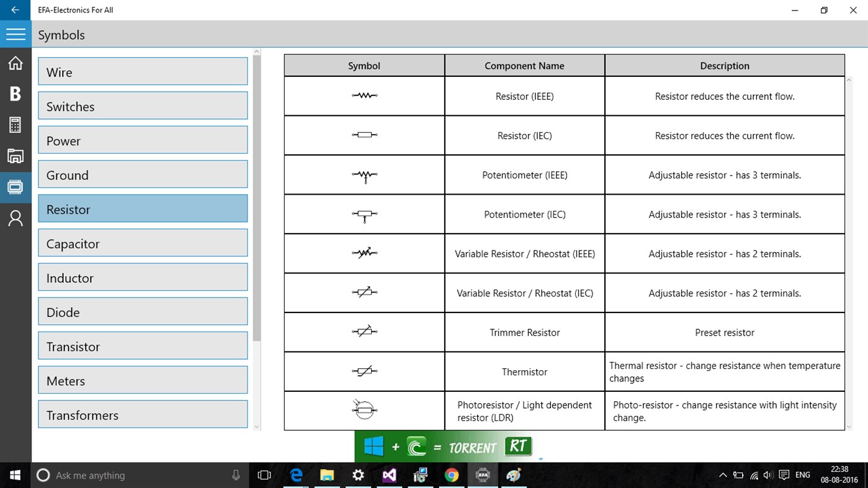868x488 pixels.
Task: Select the Capacitor symbols category
Action: 143,242
